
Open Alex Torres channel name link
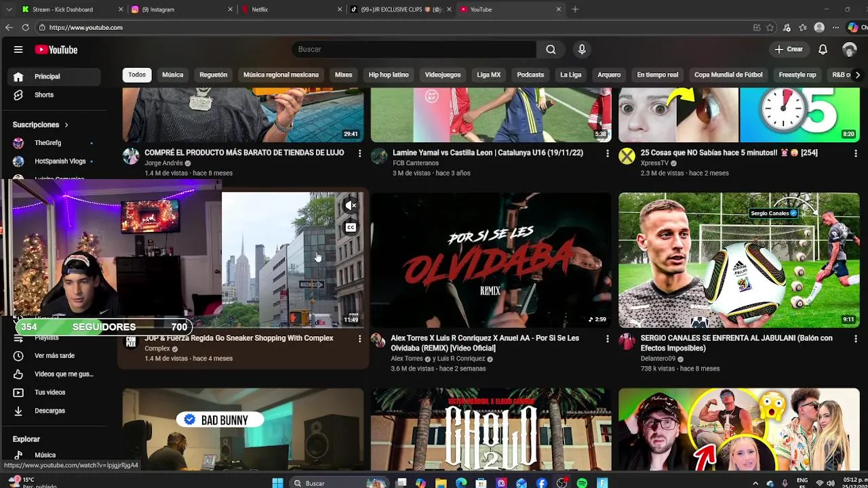pos(407,359)
